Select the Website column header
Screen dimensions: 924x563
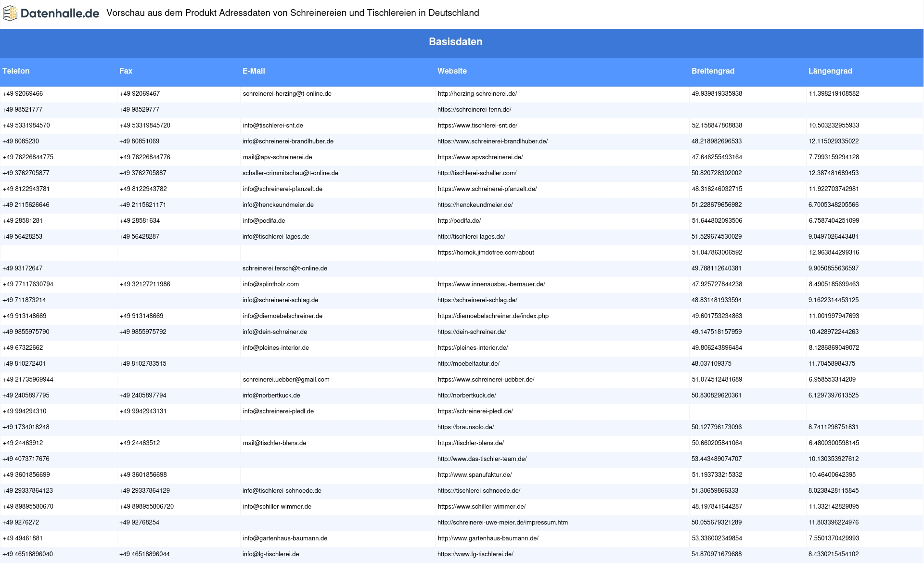click(452, 71)
